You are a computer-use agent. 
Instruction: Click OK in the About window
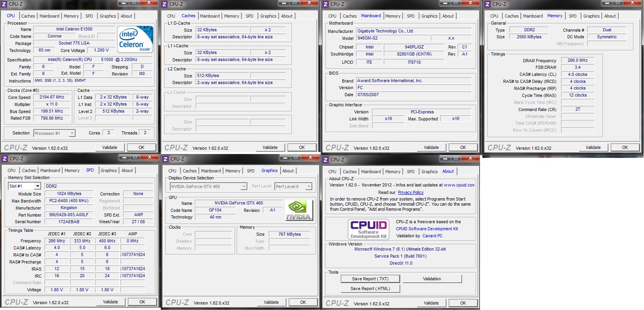click(x=463, y=303)
